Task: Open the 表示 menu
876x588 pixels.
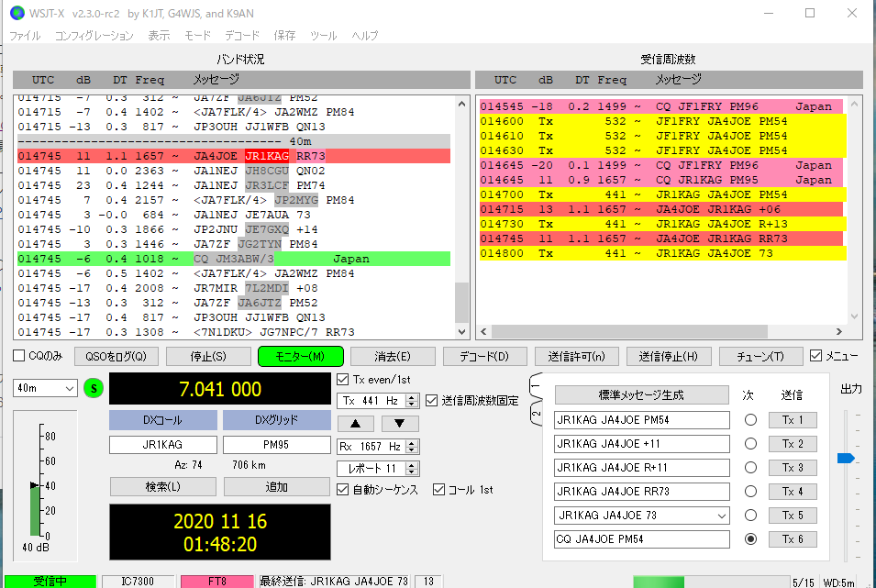Action: click(x=159, y=36)
